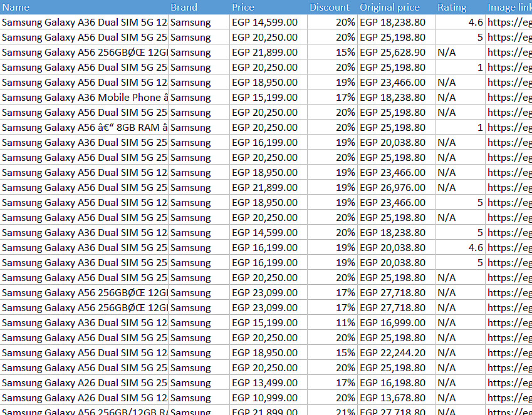532x415 pixels.
Task: Select the Galaxy A26 name in the EGP 13,499.00 row
Action: (x=84, y=383)
